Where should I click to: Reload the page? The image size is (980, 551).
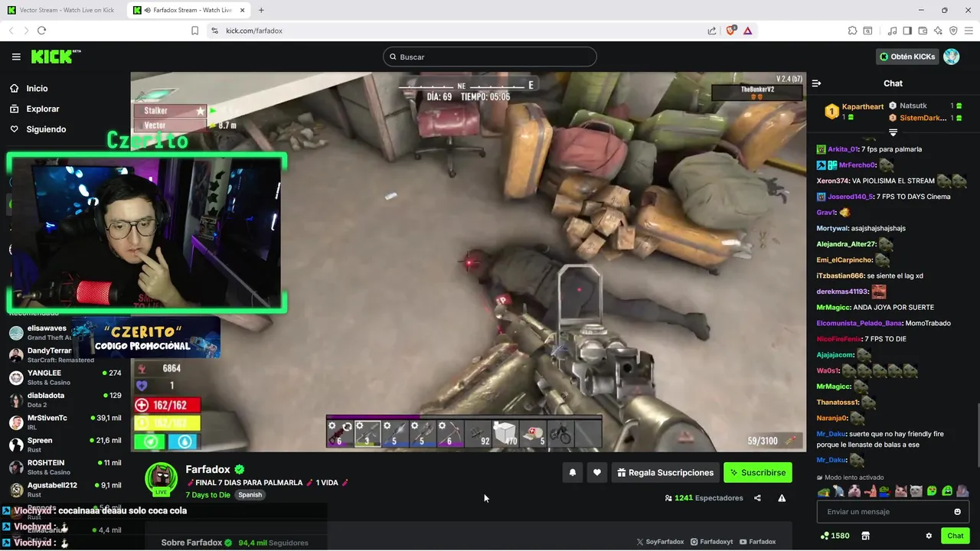[x=41, y=31]
